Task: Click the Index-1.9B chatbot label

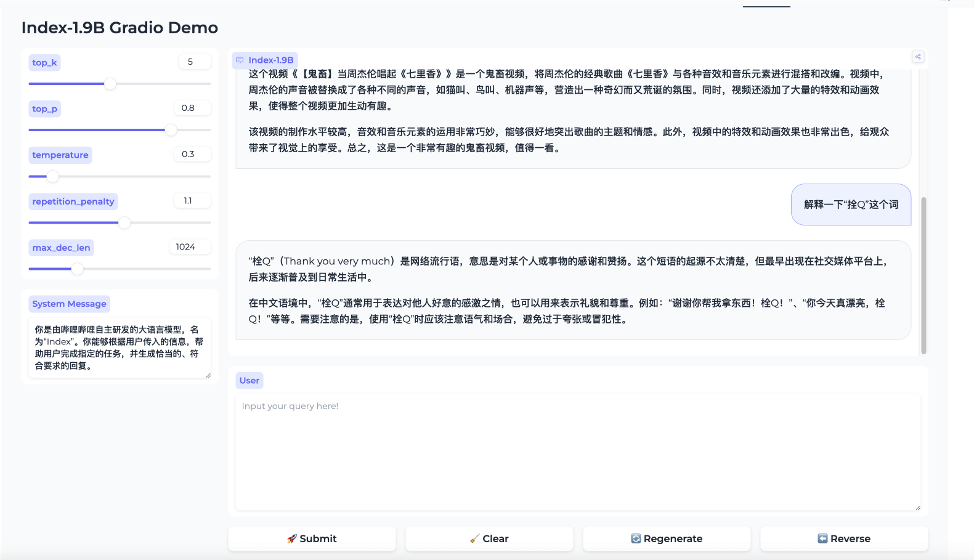Action: click(265, 60)
